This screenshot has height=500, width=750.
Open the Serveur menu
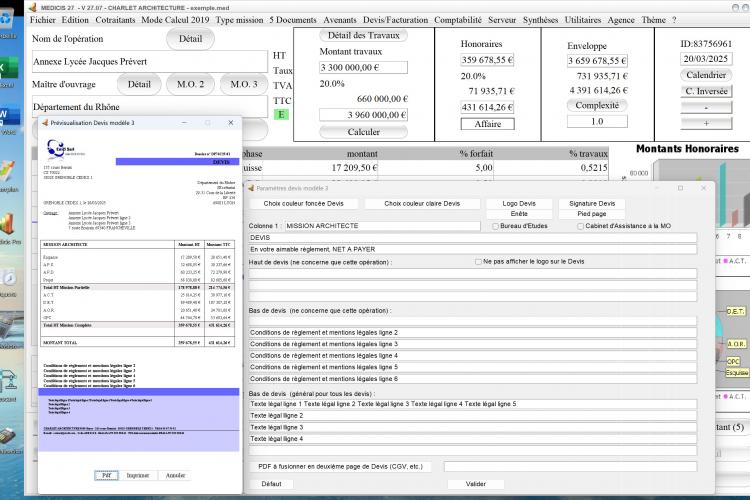coord(502,20)
